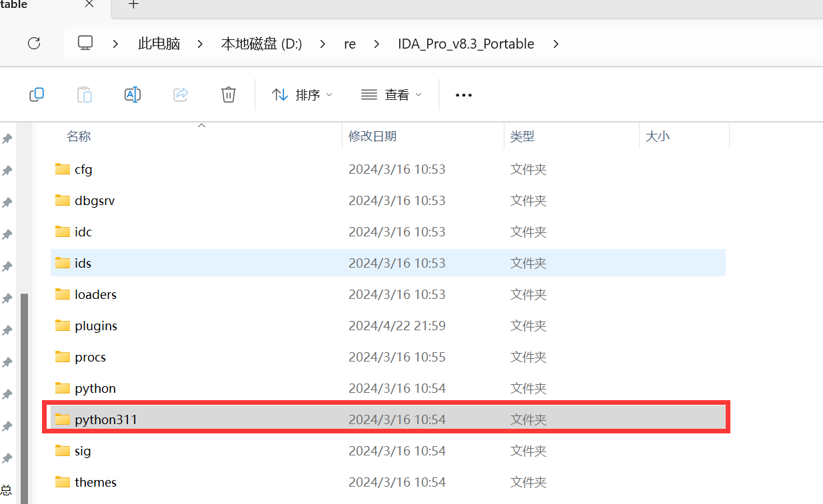Click the 文件夹 type cell in the python row
823x504 pixels.
coord(528,388)
